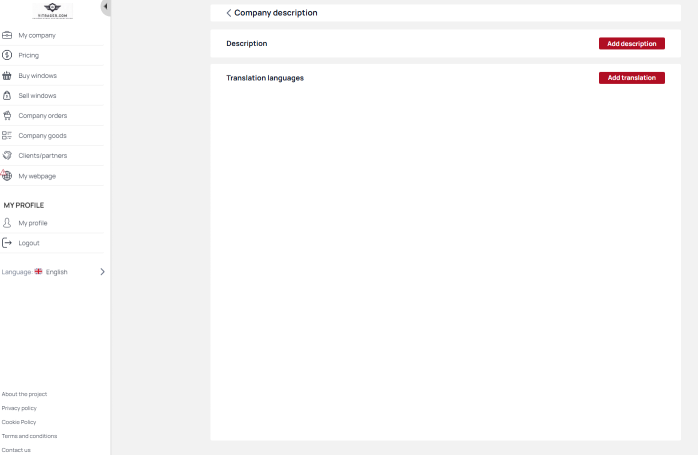Click the logout arrow icon
This screenshot has width=698, height=455.
7,243
